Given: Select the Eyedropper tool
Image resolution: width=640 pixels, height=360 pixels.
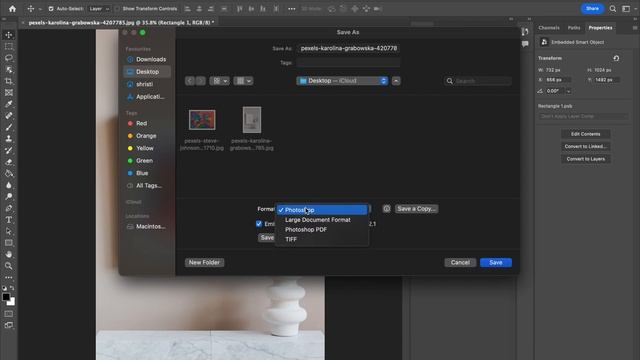Looking at the screenshot, I should [9, 104].
